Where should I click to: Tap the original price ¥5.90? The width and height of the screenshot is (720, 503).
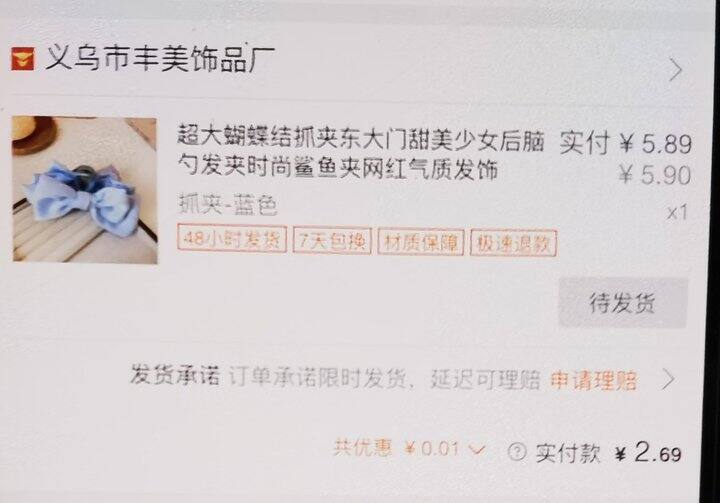(x=654, y=175)
